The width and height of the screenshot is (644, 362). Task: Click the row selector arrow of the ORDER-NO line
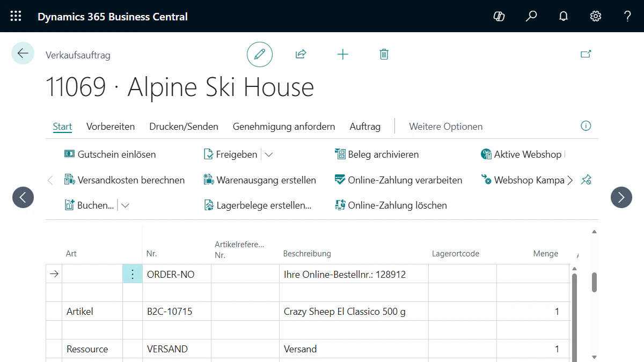click(54, 274)
